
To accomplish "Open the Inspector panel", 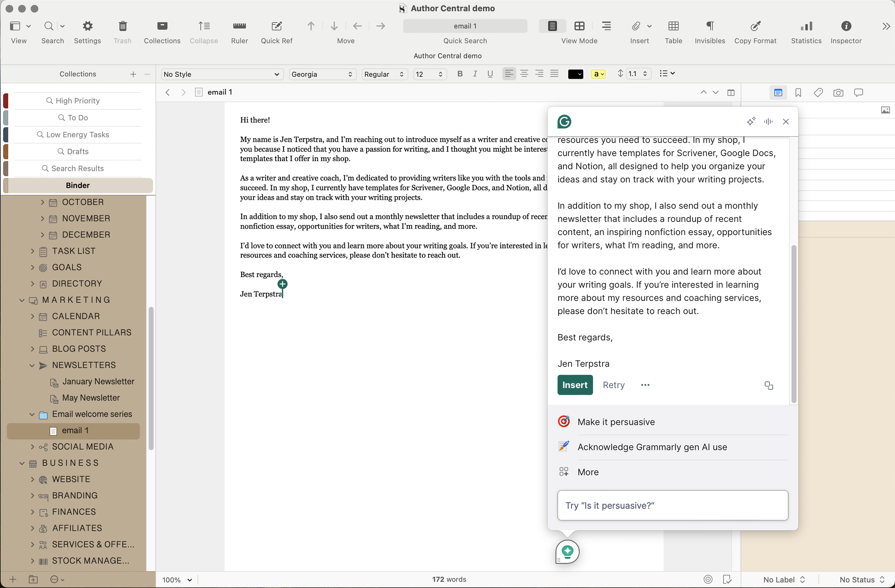I will [846, 31].
